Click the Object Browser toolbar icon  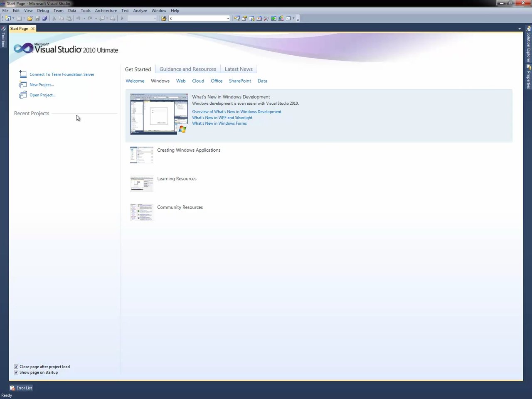[252, 18]
